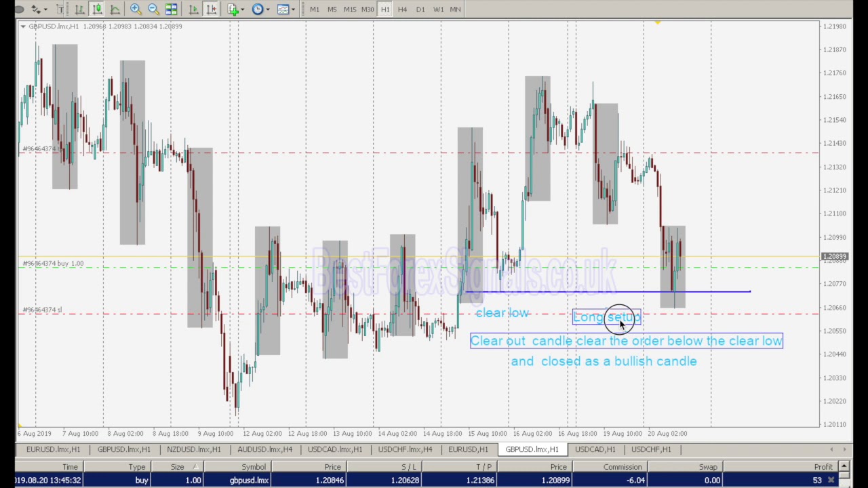Image resolution: width=868 pixels, height=488 pixels.
Task: Open the periodicity clock icon
Action: tap(258, 9)
